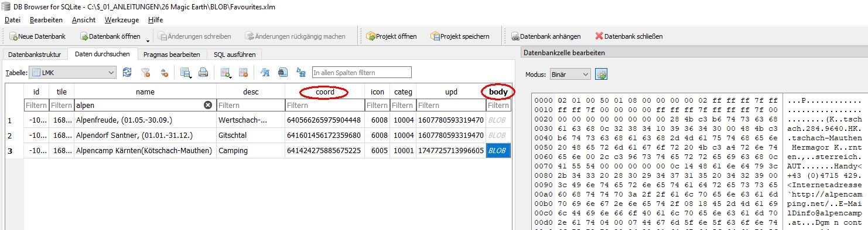Click Datenbank öffnen toolbar button

109,36
